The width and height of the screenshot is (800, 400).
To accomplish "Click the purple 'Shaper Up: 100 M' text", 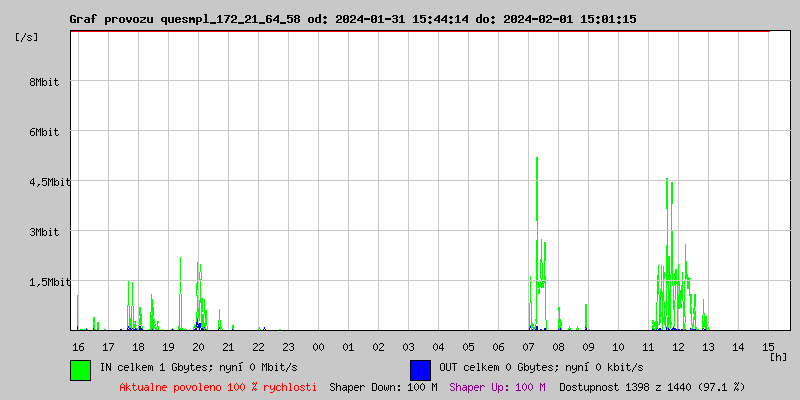I will tap(497, 386).
